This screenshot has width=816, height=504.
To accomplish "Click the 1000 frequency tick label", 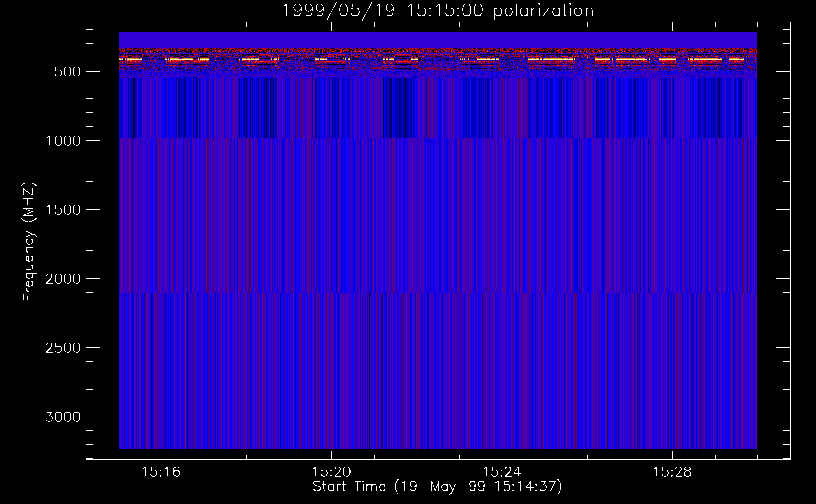I will click(x=63, y=141).
